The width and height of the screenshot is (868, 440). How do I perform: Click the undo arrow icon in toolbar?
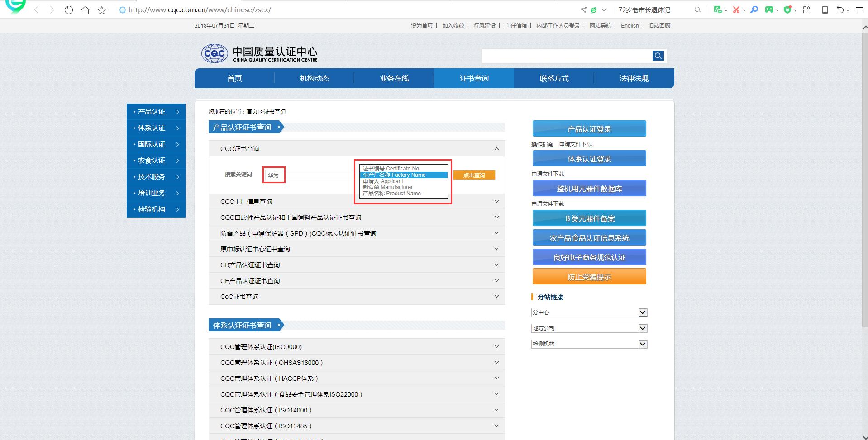coord(840,9)
